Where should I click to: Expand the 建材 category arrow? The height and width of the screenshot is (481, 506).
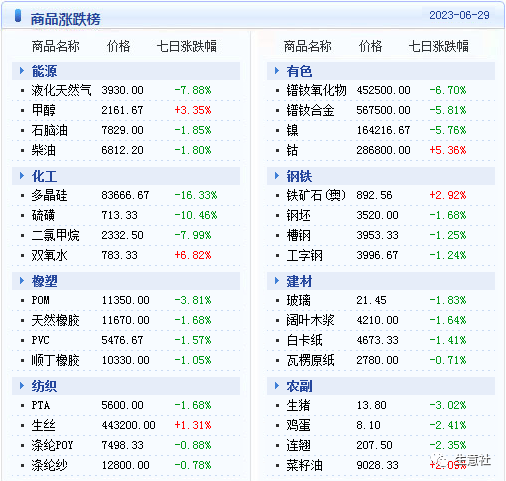pos(277,281)
